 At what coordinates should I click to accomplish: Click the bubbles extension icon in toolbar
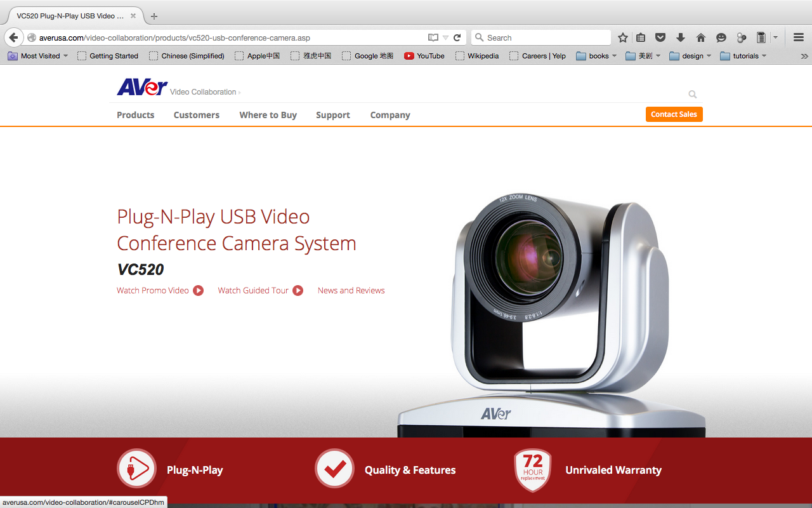[x=742, y=37]
